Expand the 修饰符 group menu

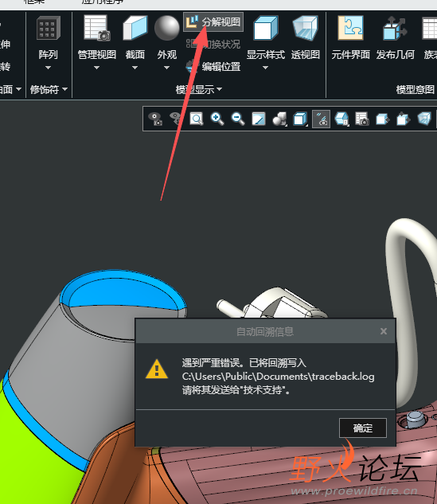[x=49, y=89]
